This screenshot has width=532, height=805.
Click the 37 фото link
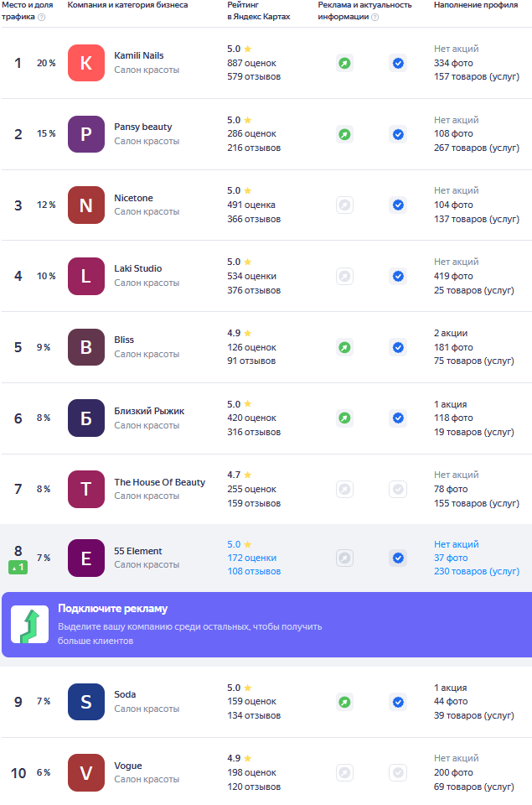pos(451,558)
